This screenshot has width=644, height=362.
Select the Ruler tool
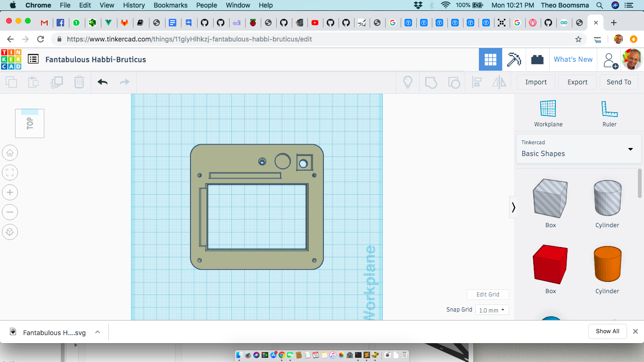(610, 114)
